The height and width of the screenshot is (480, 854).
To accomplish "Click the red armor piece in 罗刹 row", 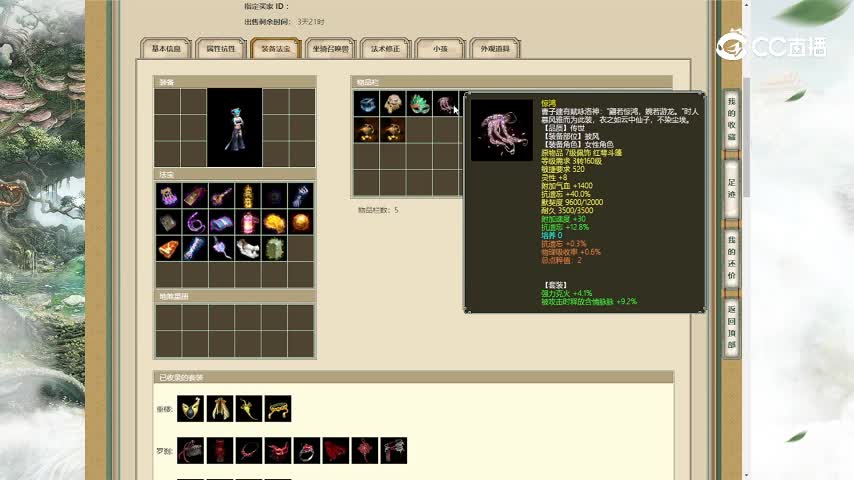I will tap(219, 451).
